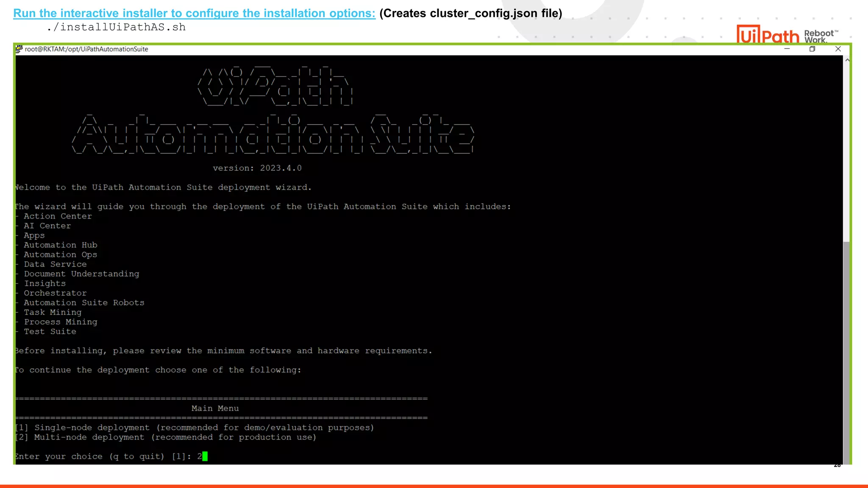Click the Document Understanding list entry

point(81,274)
